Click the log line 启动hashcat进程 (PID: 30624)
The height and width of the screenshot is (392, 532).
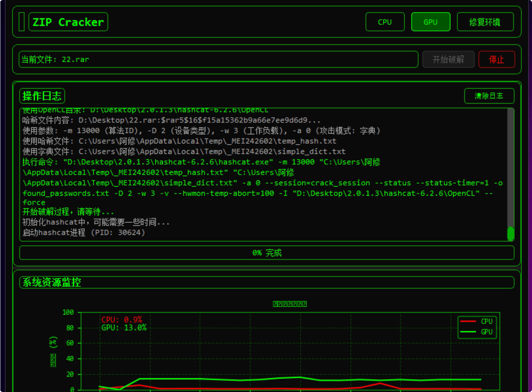point(84,233)
